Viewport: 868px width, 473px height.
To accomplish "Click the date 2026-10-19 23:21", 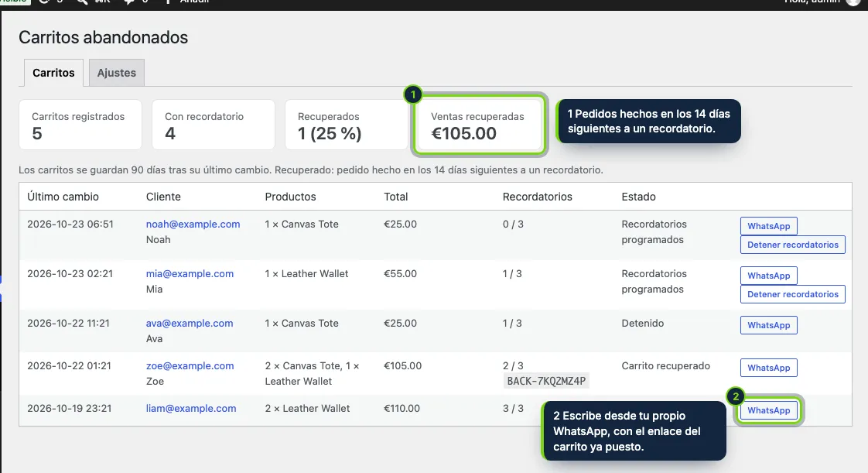I will pos(69,408).
